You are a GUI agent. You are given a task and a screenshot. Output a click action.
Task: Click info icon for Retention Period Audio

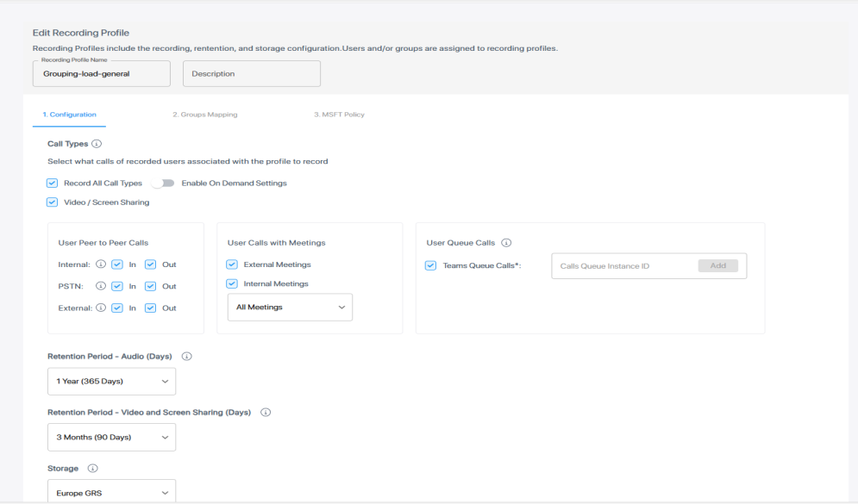tap(186, 356)
